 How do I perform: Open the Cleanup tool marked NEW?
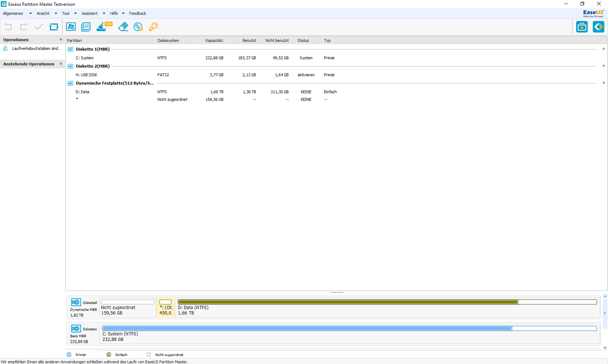click(104, 26)
